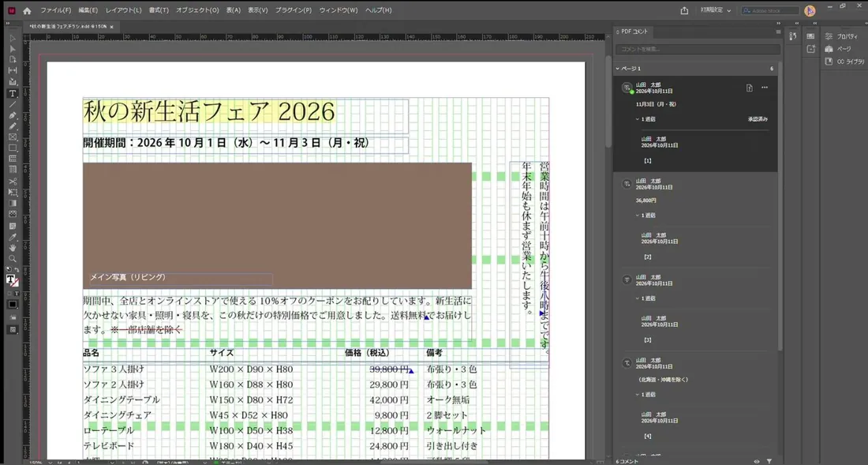Open the ヘルプ(H) menu
Screen dimensions: 868x465
pyautogui.click(x=379, y=10)
